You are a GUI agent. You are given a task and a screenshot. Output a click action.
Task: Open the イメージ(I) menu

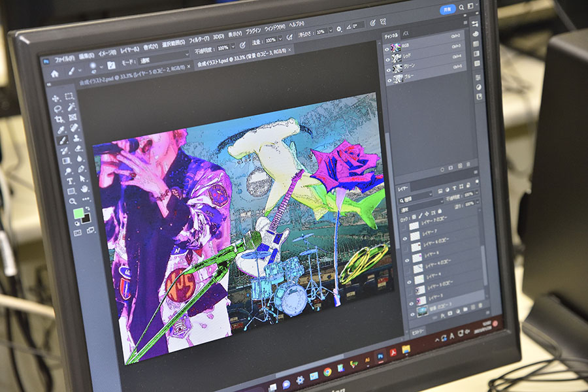(x=107, y=53)
